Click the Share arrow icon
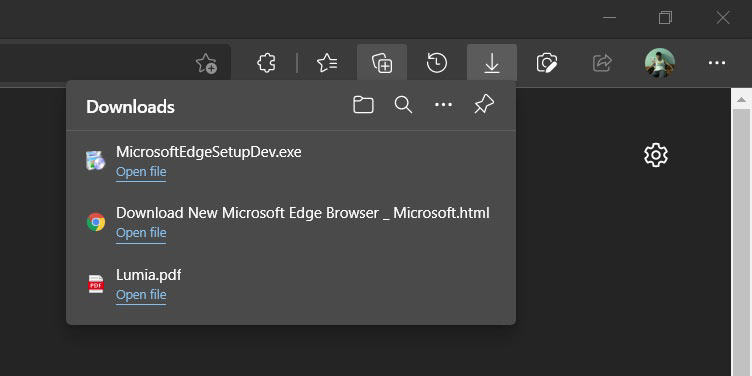This screenshot has height=376, width=752. (x=602, y=63)
